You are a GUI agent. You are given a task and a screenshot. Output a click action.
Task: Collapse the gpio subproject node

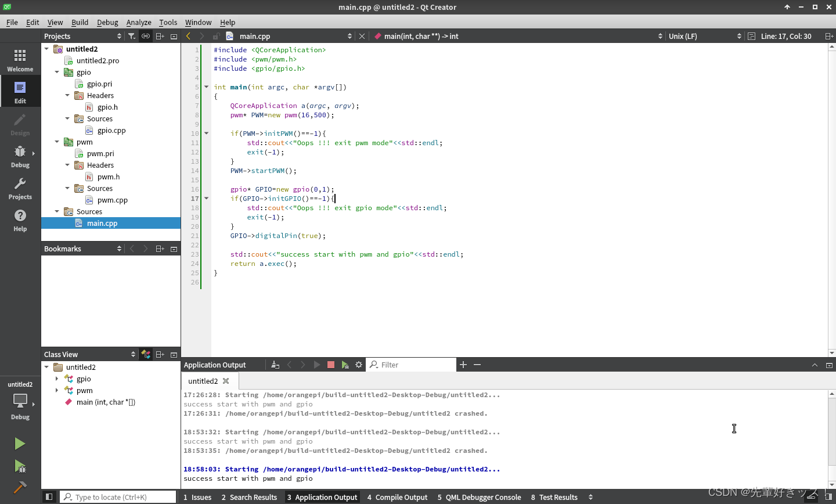57,72
